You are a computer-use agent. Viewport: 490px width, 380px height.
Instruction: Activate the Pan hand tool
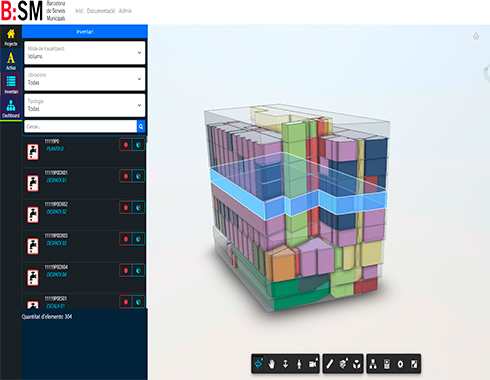click(x=272, y=364)
